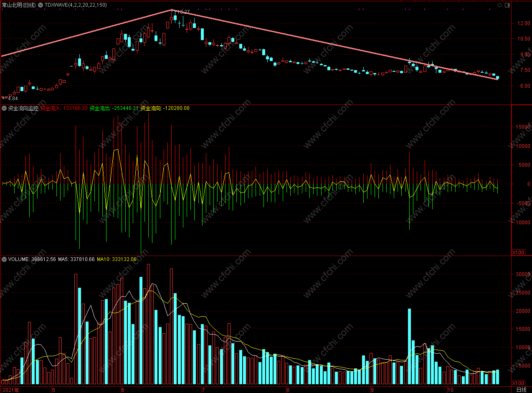Click the month 8 marker on time axis
Viewport: 532px width, 393px height.
click(x=288, y=390)
